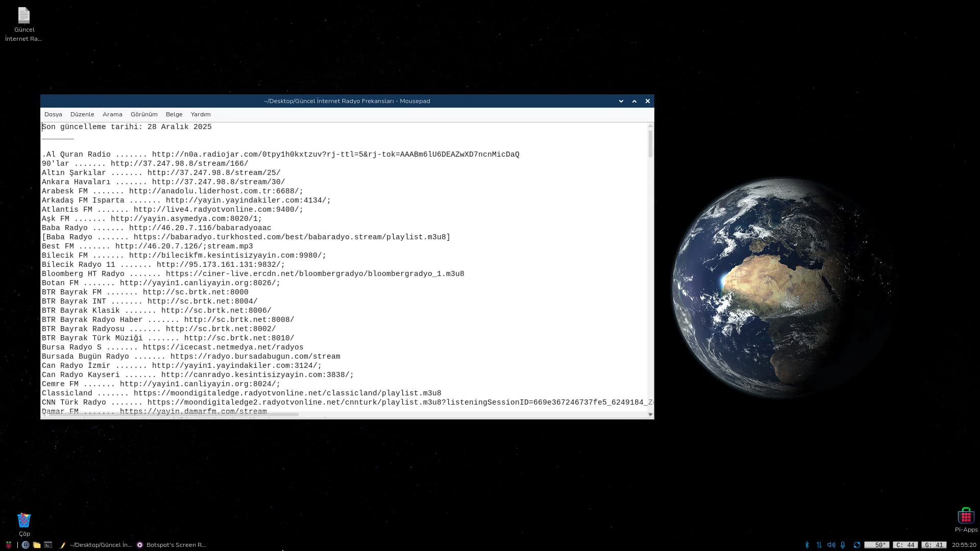Click the Bluetooth tray icon
This screenshot has height=551, width=980.
click(807, 545)
